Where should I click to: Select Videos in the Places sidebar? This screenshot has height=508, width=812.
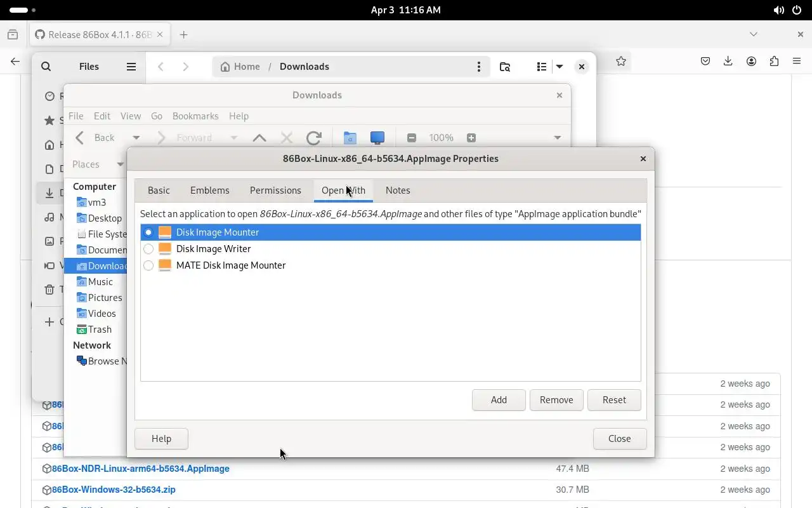coord(101,314)
